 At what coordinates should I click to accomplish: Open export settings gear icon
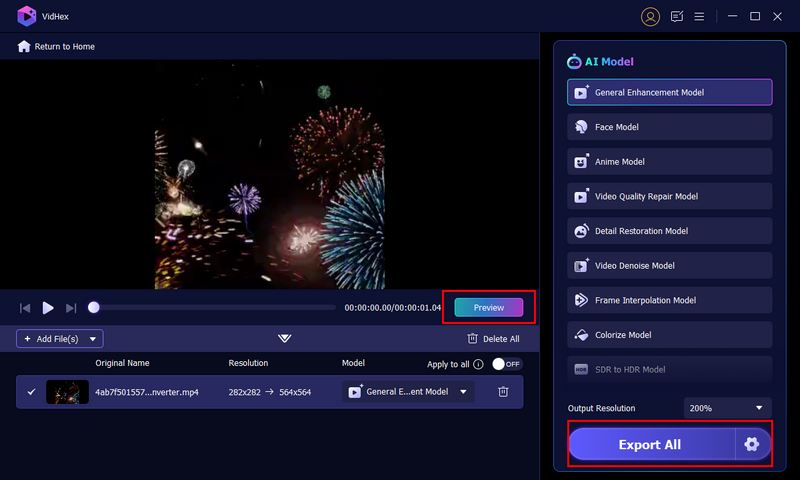pos(752,444)
